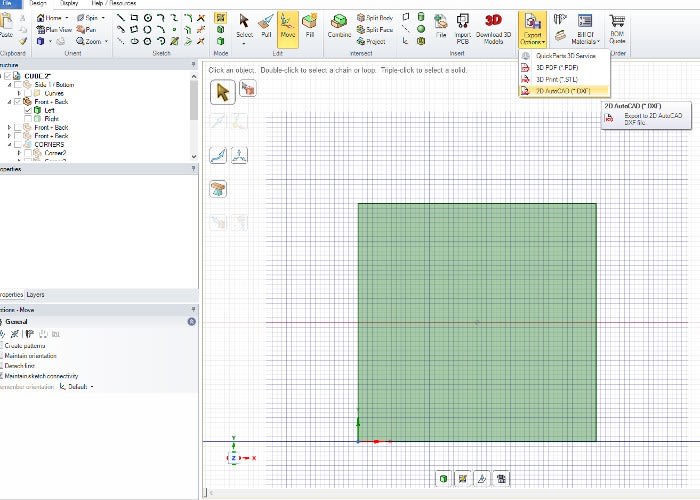Activate the Fill tool
700x500 pixels.
pyautogui.click(x=310, y=25)
